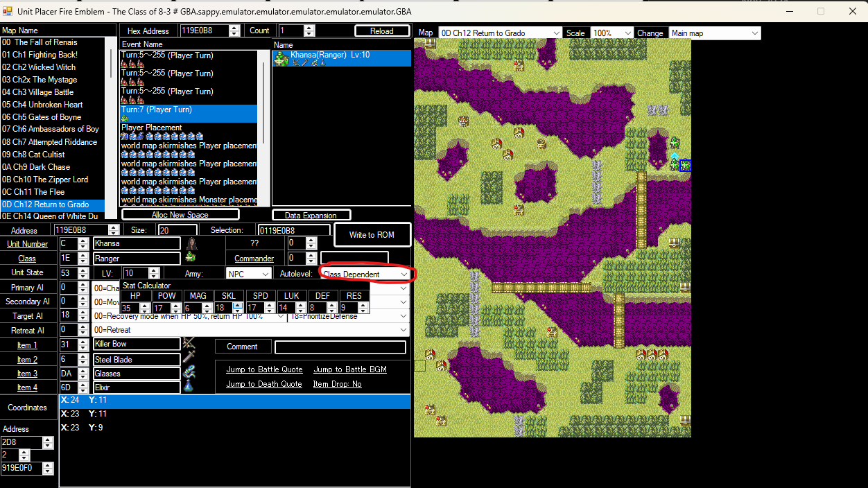The width and height of the screenshot is (868, 488).
Task: Adjust the HP stat spinner
Action: pyautogui.click(x=144, y=308)
